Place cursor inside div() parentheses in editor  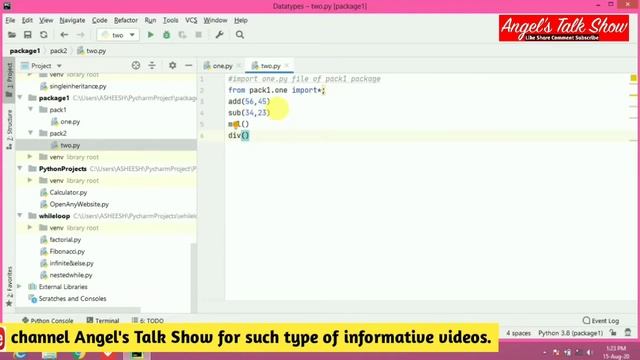click(x=245, y=136)
